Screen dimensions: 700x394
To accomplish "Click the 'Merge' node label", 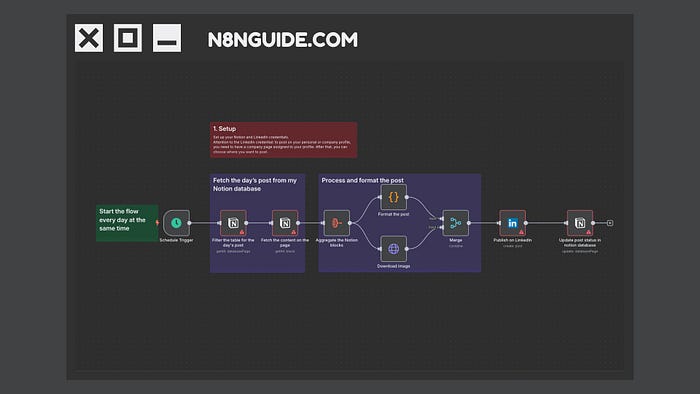I will 455,240.
